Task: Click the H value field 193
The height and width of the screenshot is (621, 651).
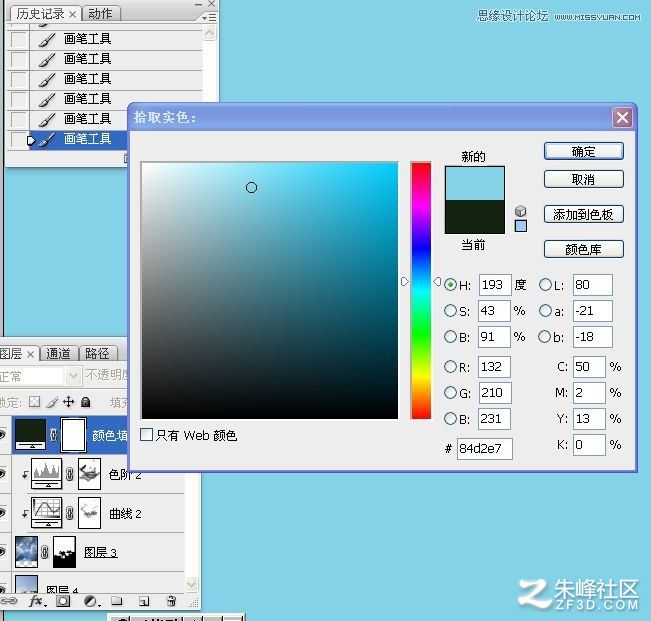Action: (x=494, y=285)
